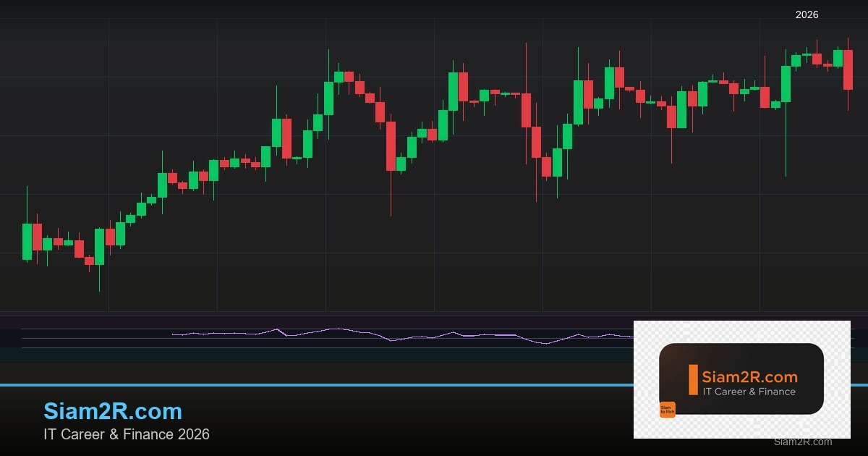Image resolution: width=868 pixels, height=456 pixels.
Task: Click the "IT Career & Finance" text in logo card
Action: coord(749,392)
